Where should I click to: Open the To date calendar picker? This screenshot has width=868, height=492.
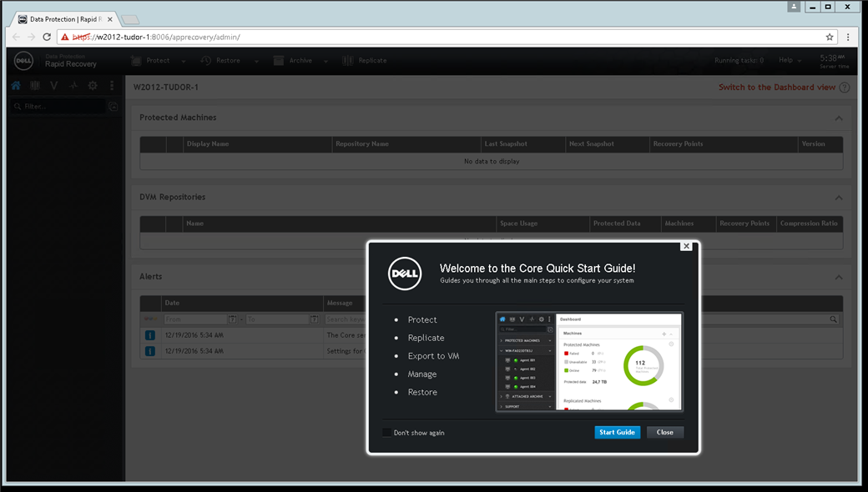(314, 319)
